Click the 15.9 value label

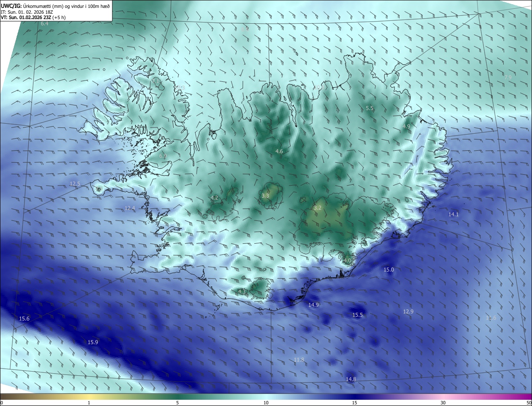(93, 342)
